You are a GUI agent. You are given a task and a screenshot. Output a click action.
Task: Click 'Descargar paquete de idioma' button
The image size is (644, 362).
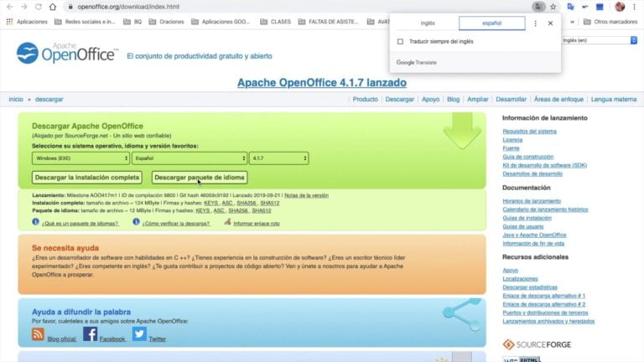[x=200, y=178]
